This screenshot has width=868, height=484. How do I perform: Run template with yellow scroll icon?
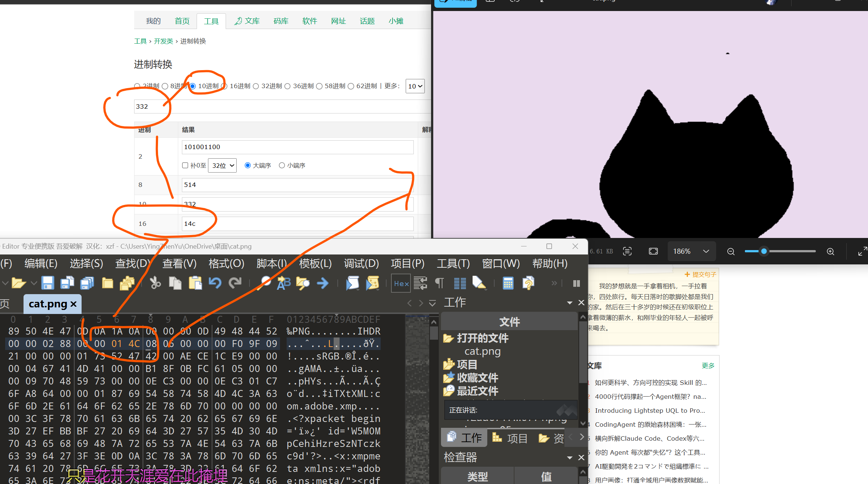click(372, 283)
